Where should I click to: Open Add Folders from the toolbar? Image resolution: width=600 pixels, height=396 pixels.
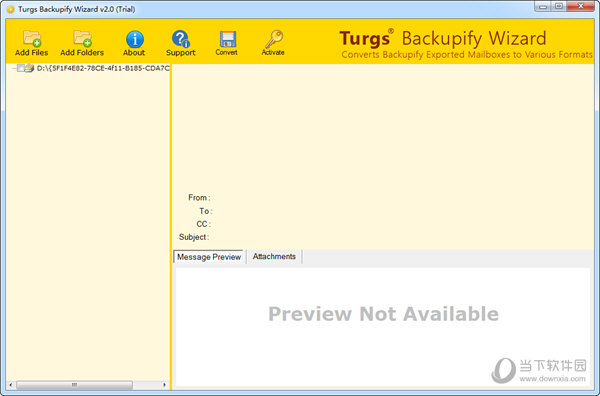pyautogui.click(x=82, y=43)
